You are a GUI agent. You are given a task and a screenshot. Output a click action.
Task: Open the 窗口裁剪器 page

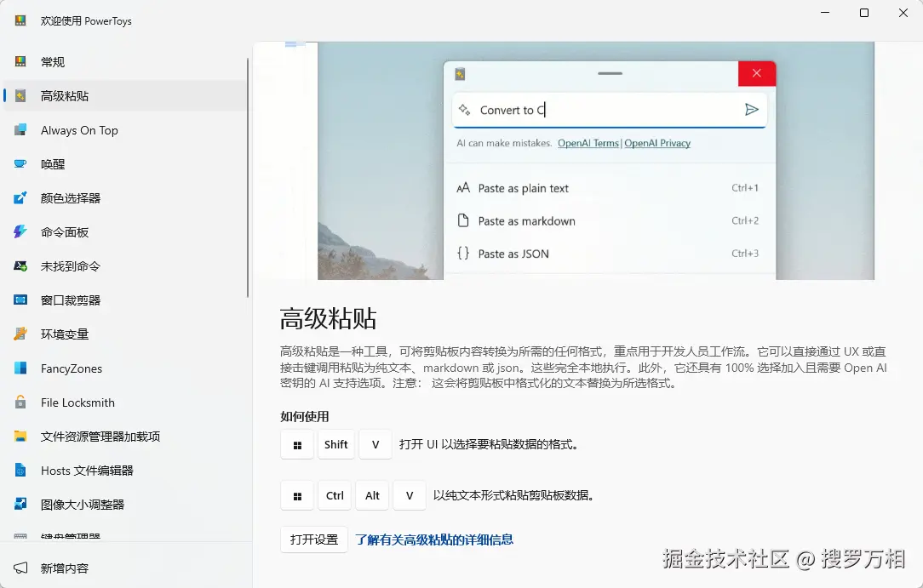[125, 300]
